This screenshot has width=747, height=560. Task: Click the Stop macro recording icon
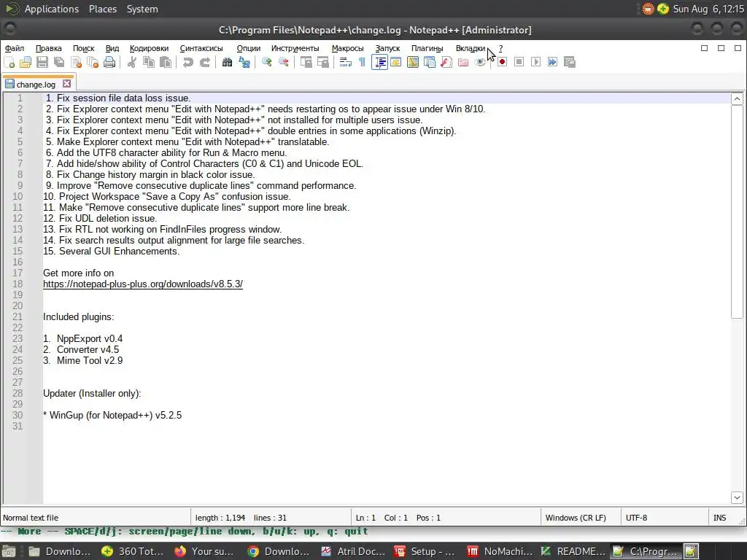[x=519, y=62]
